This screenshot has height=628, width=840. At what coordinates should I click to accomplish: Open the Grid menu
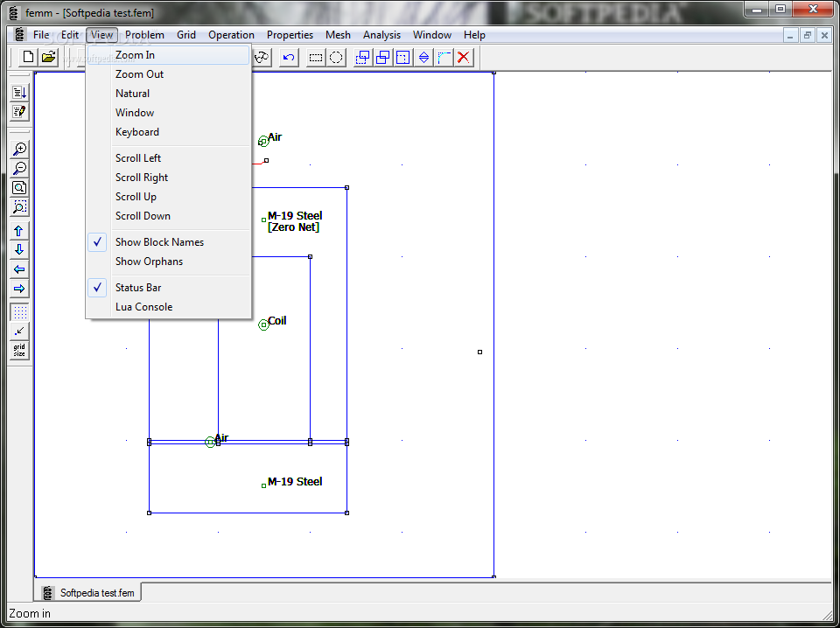coord(186,35)
